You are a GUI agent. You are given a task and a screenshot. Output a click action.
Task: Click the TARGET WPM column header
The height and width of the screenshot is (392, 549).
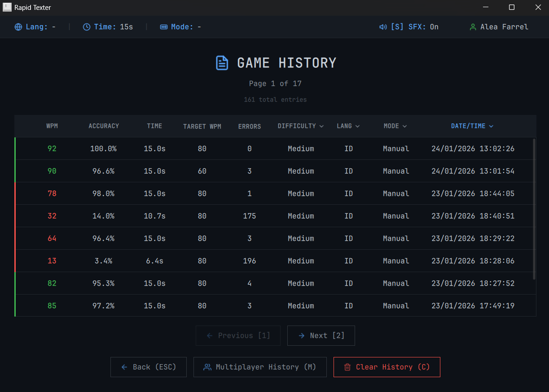202,127
